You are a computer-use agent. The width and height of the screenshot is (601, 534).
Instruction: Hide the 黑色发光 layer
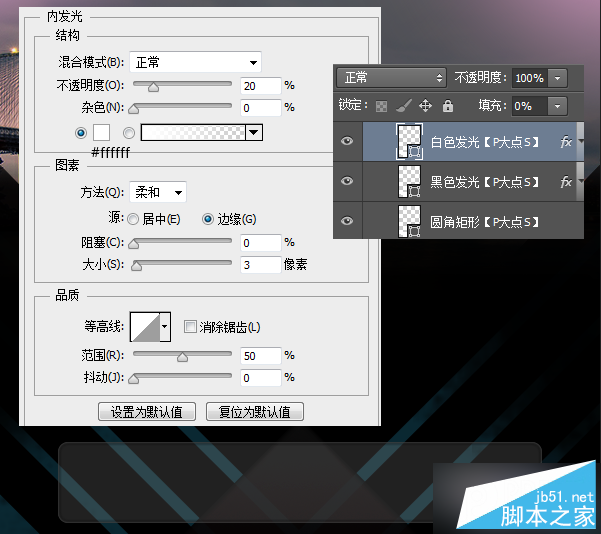[347, 181]
